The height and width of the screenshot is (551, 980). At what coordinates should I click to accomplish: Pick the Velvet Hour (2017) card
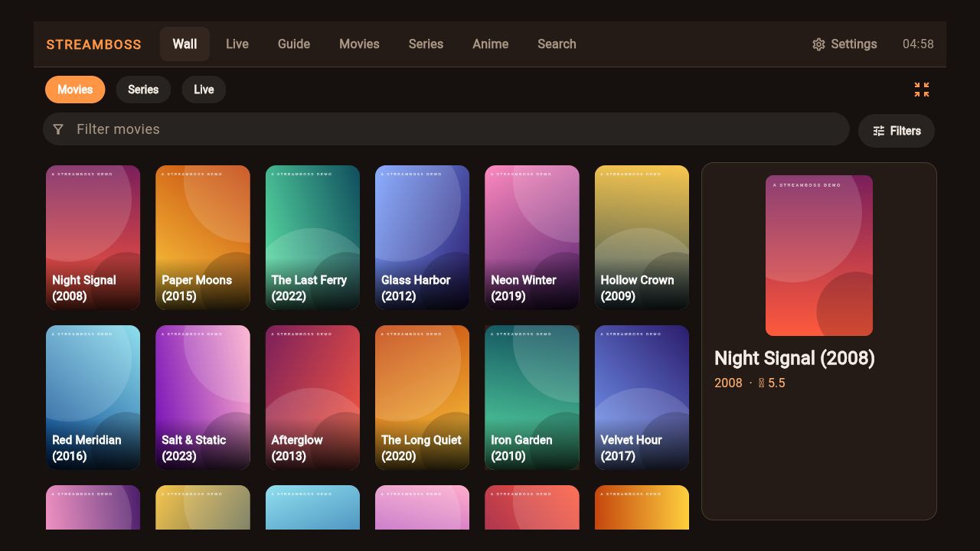tap(642, 398)
